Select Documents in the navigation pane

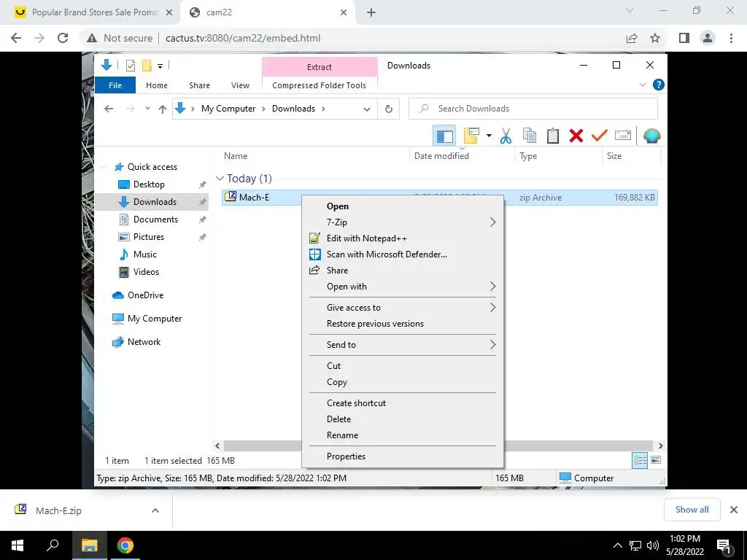tap(155, 219)
